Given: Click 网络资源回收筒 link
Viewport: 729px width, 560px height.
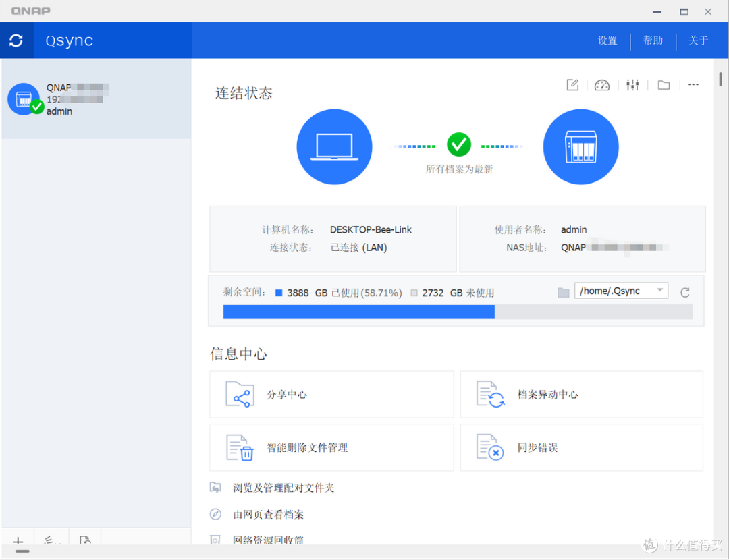Looking at the screenshot, I should click(268, 540).
